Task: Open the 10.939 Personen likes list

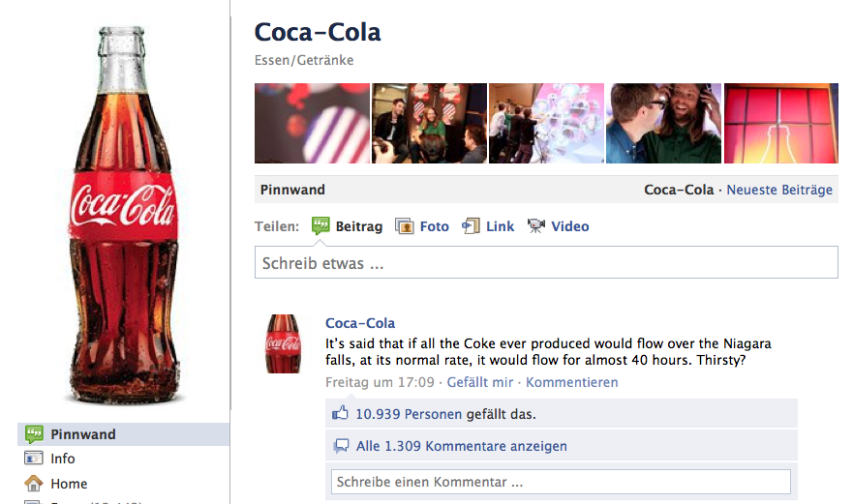Action: [409, 414]
